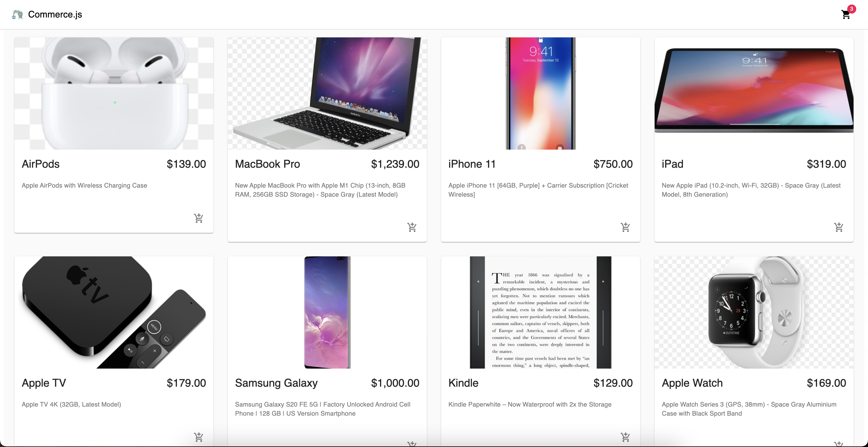
Task: Add Kindle to cart
Action: coord(625,437)
